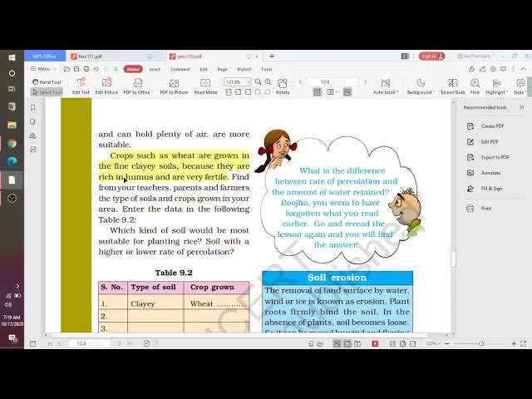Start the Screen Grab tool
The image size is (532, 399).
click(x=452, y=86)
